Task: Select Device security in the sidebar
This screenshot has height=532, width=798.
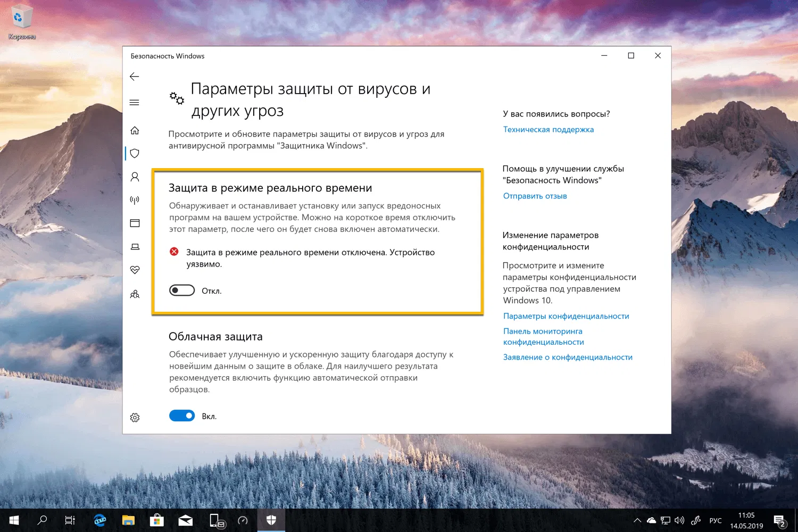Action: 135,246
